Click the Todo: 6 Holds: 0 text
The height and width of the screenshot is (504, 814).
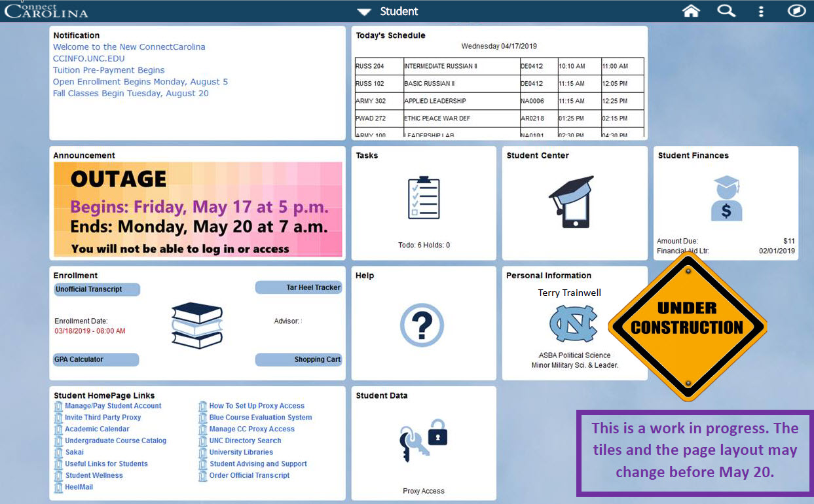point(424,245)
